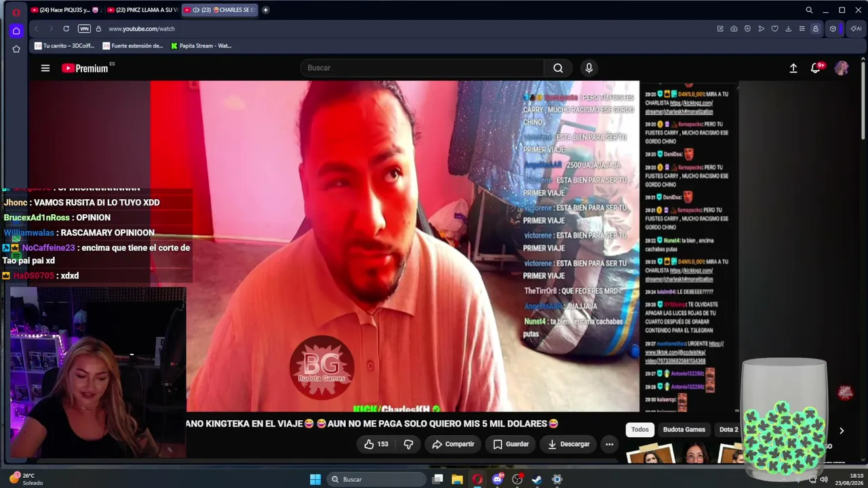
Task: Open the volume control in system tray
Action: point(824,479)
